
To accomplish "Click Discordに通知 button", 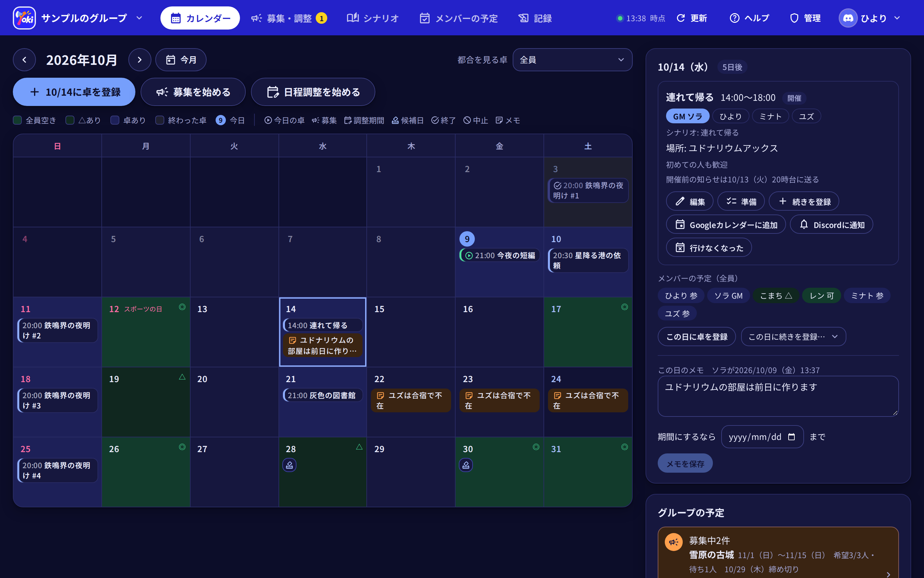I will (x=832, y=224).
